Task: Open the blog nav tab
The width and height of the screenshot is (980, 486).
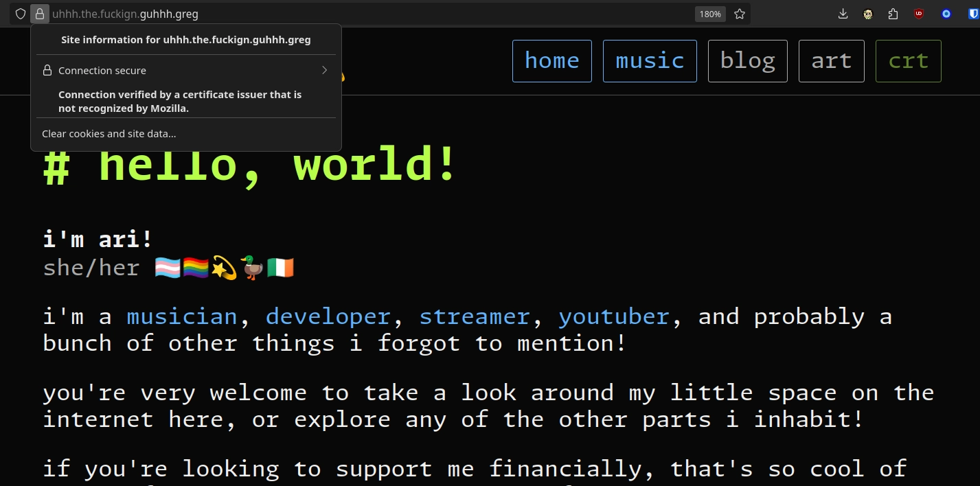Action: pyautogui.click(x=748, y=61)
